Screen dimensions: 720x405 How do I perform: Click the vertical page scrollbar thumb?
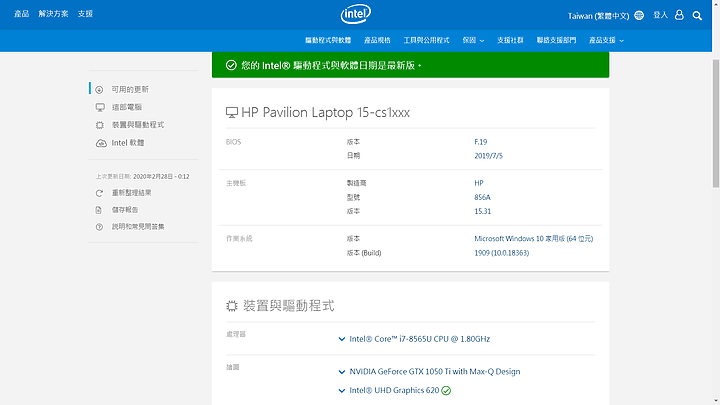[x=715, y=123]
